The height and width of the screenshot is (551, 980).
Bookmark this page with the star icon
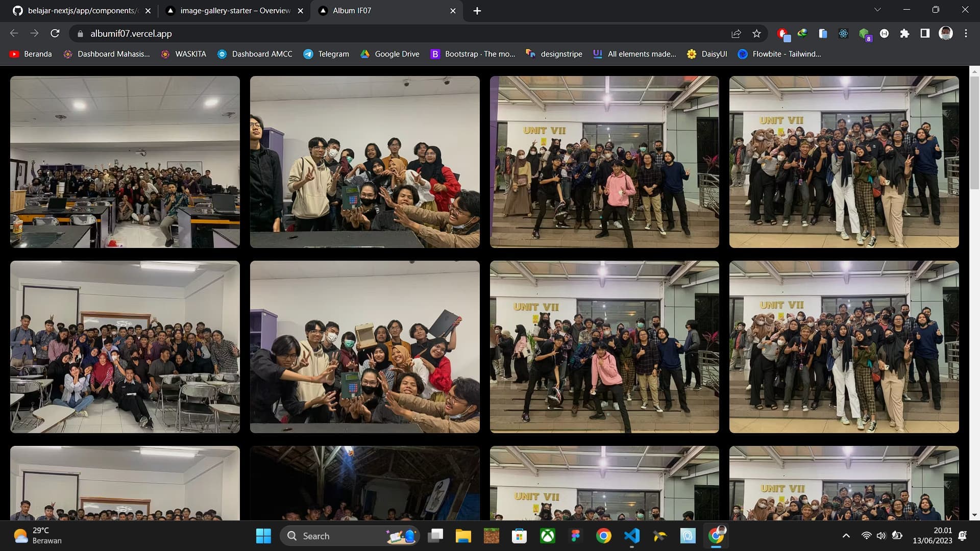pyautogui.click(x=756, y=34)
